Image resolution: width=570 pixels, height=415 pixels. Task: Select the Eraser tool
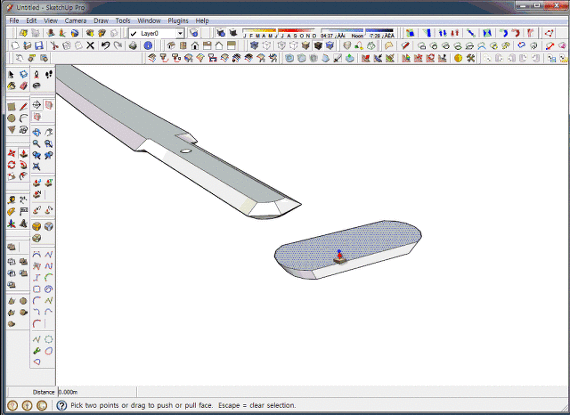click(24, 86)
